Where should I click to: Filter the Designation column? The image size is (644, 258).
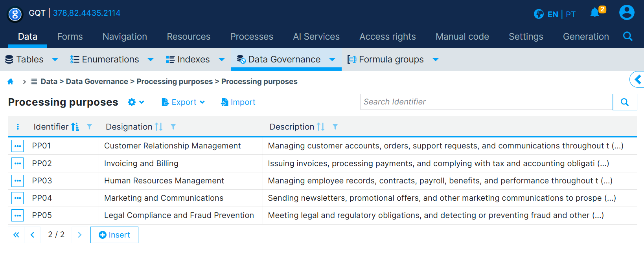coord(173,127)
